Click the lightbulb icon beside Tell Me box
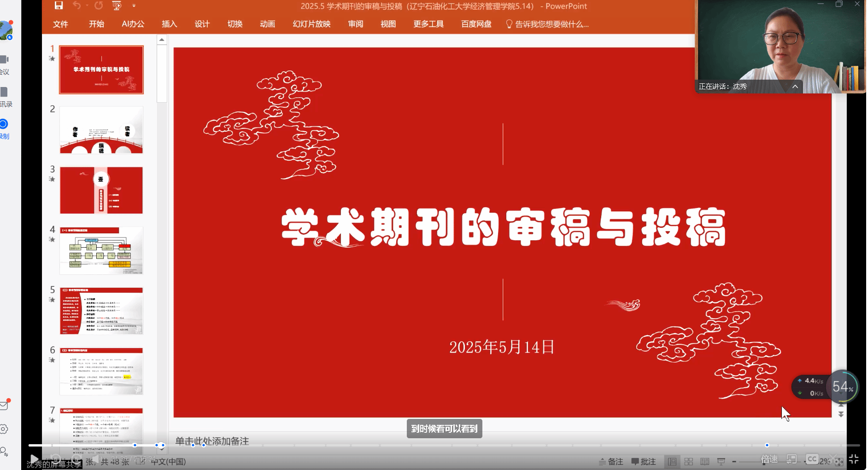The image size is (868, 470). click(x=509, y=24)
